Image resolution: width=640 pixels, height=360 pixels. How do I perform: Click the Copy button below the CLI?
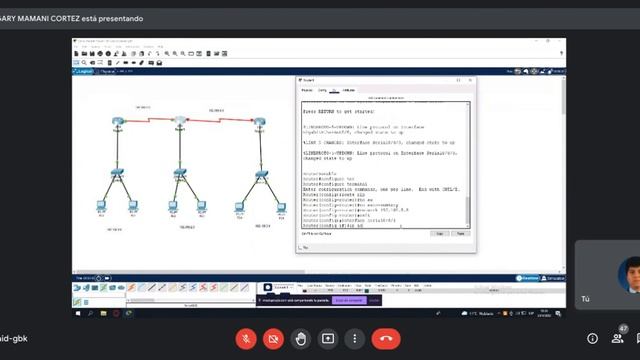440,233
